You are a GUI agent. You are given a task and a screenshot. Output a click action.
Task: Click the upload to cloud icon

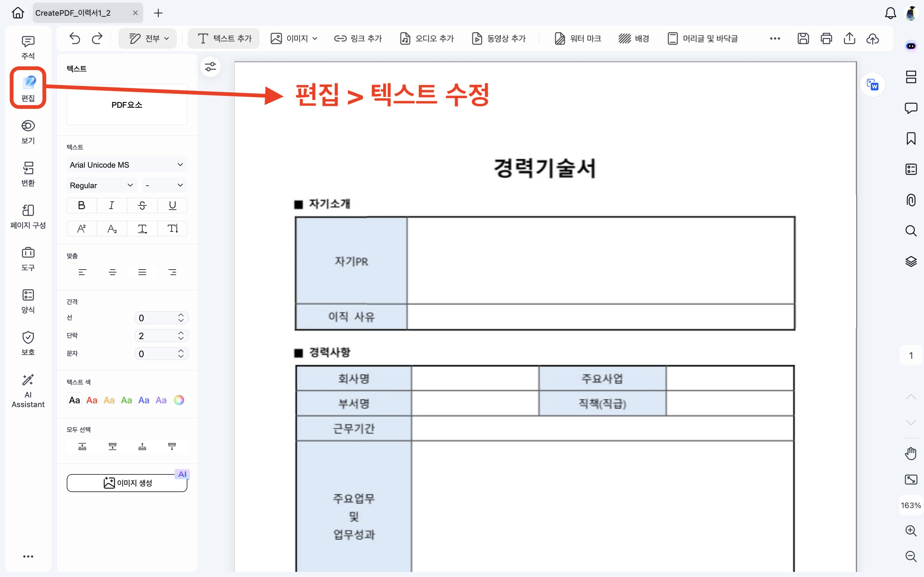coord(872,38)
